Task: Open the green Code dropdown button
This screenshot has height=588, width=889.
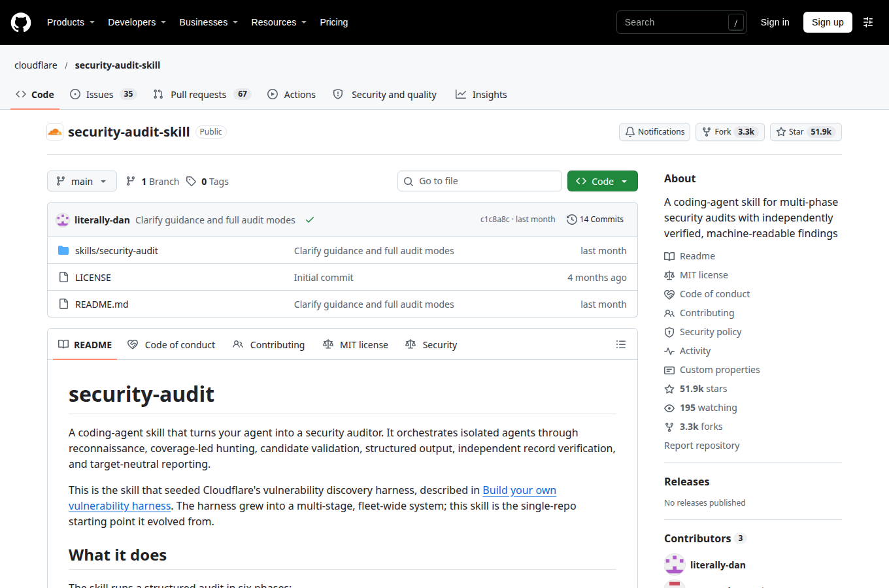Action: 602,181
